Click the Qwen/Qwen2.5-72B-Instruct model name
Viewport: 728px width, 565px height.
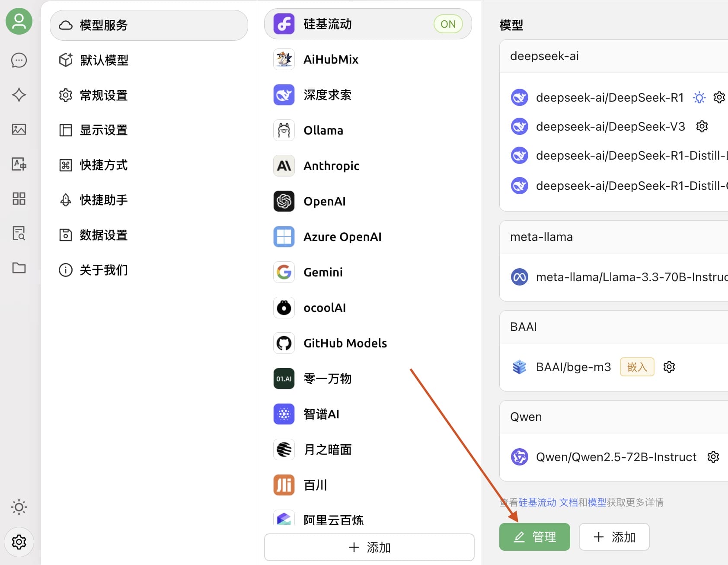[x=616, y=457]
